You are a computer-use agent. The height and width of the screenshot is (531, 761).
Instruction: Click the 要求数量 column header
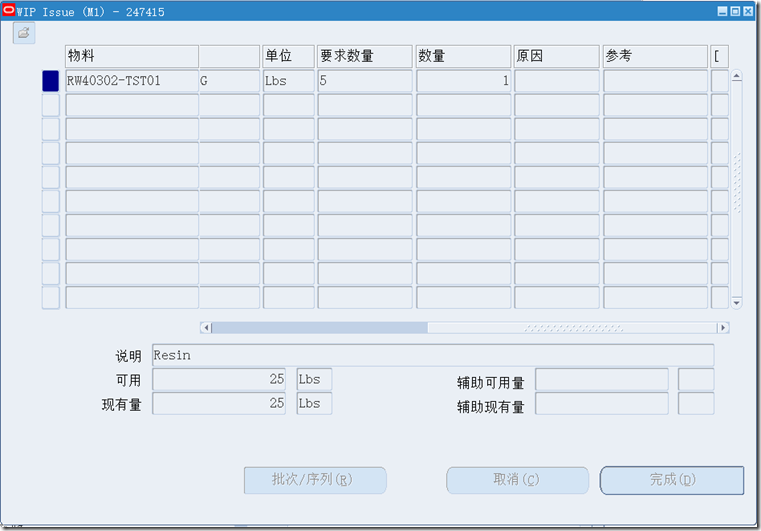coord(365,56)
